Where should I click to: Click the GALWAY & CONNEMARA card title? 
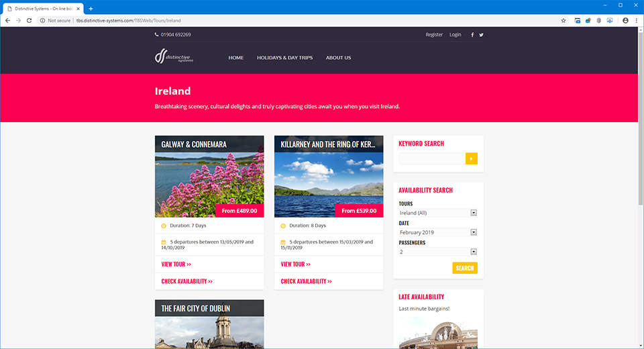click(194, 145)
